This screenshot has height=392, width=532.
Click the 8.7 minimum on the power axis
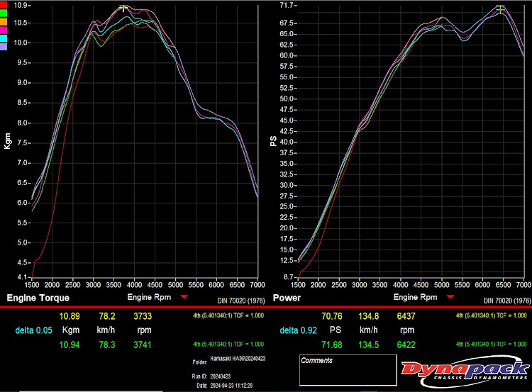point(289,277)
